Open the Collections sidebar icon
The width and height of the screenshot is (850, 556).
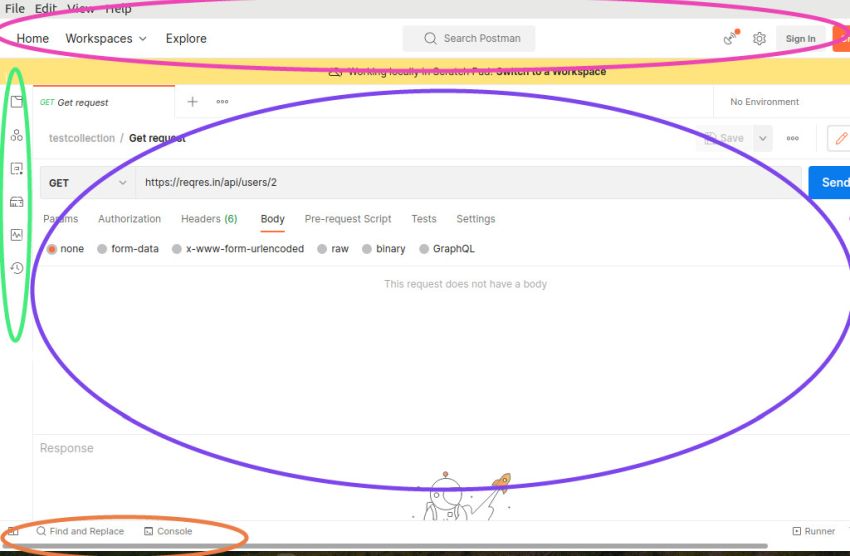(x=17, y=102)
